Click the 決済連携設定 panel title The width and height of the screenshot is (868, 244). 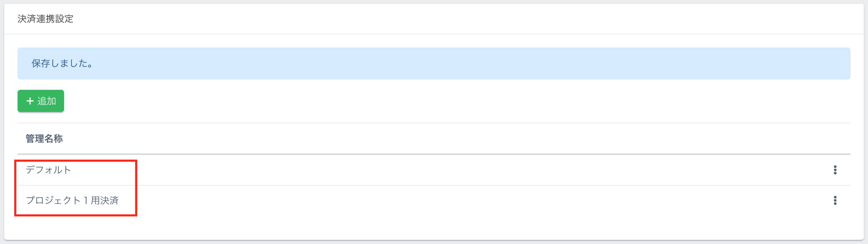46,19
